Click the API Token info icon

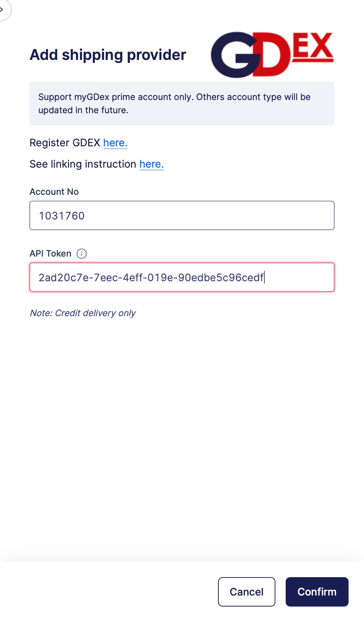click(82, 254)
